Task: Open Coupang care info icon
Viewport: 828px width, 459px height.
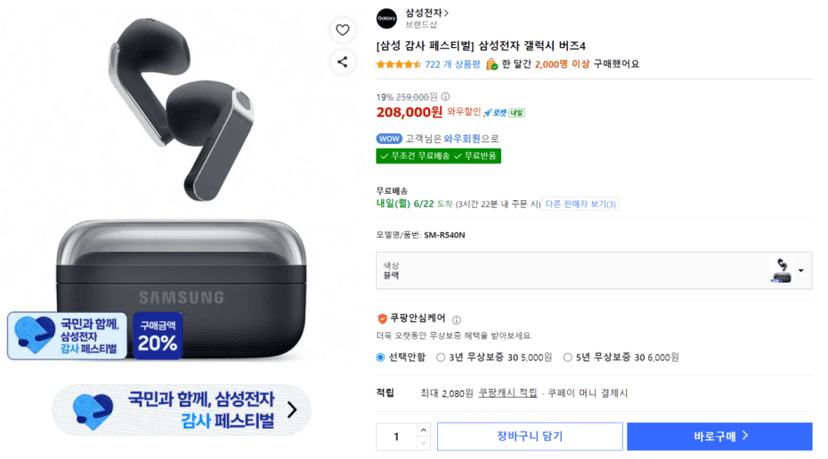Action: click(456, 320)
